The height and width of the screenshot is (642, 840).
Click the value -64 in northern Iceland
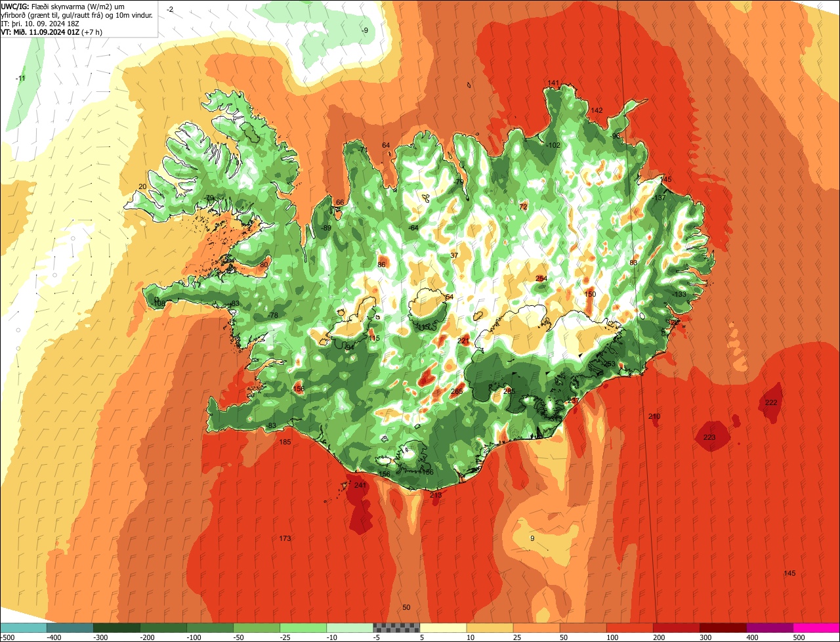tap(413, 228)
